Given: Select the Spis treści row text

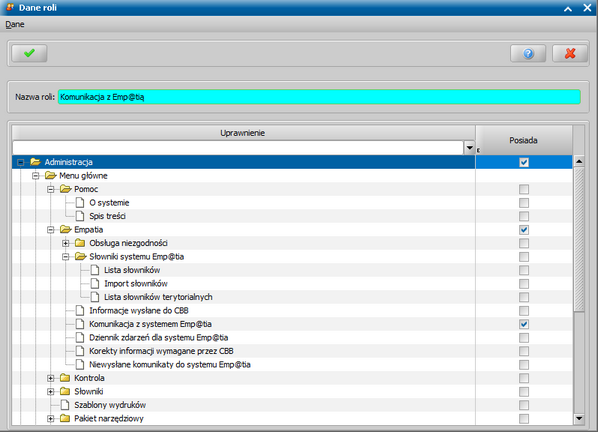Looking at the screenshot, I should click(x=107, y=216).
